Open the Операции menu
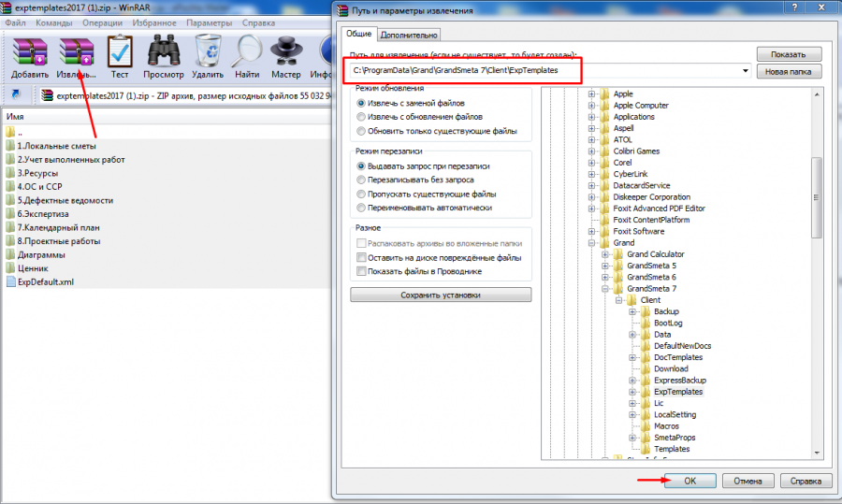 point(103,23)
